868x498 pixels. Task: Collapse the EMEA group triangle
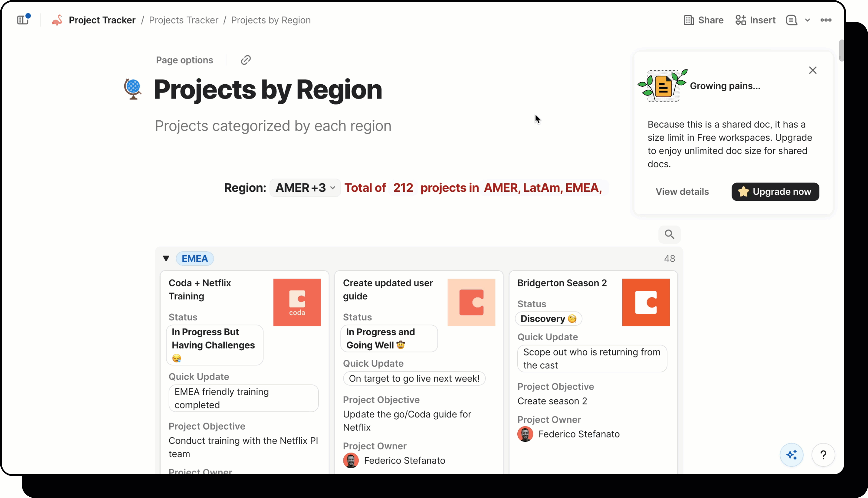[166, 258]
